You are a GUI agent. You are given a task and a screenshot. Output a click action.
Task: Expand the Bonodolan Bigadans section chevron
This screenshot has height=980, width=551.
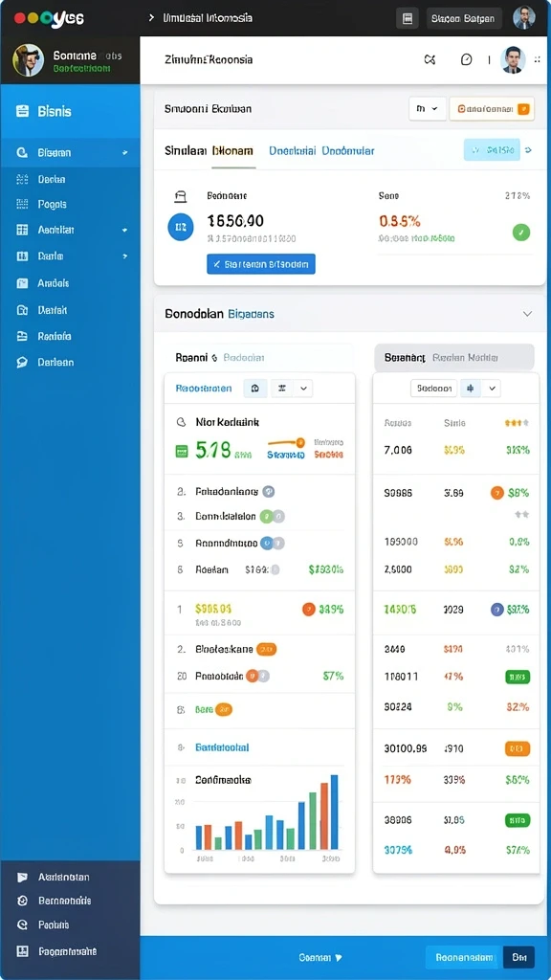pos(527,314)
